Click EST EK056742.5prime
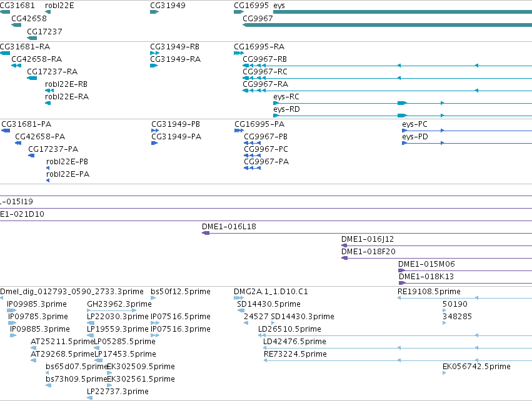 (476, 367)
